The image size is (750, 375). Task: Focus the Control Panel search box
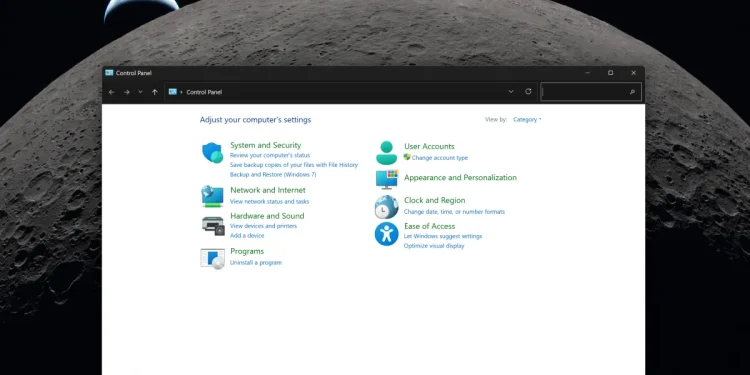tap(591, 92)
